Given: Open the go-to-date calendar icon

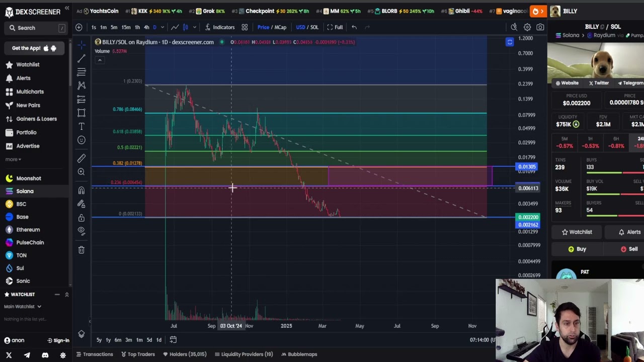Looking at the screenshot, I should (x=173, y=340).
